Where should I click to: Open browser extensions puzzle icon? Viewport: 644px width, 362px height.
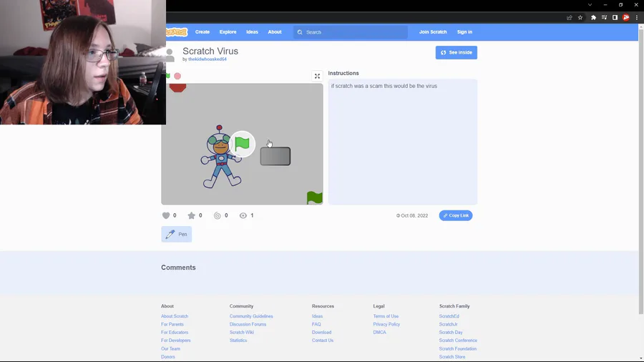(593, 18)
